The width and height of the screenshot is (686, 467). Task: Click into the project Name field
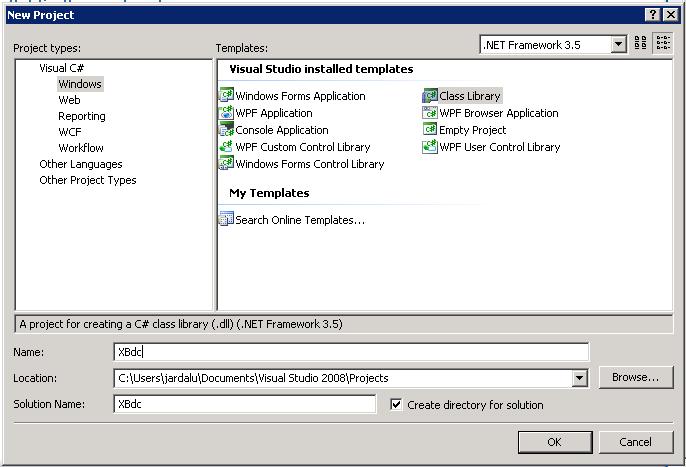[351, 352]
